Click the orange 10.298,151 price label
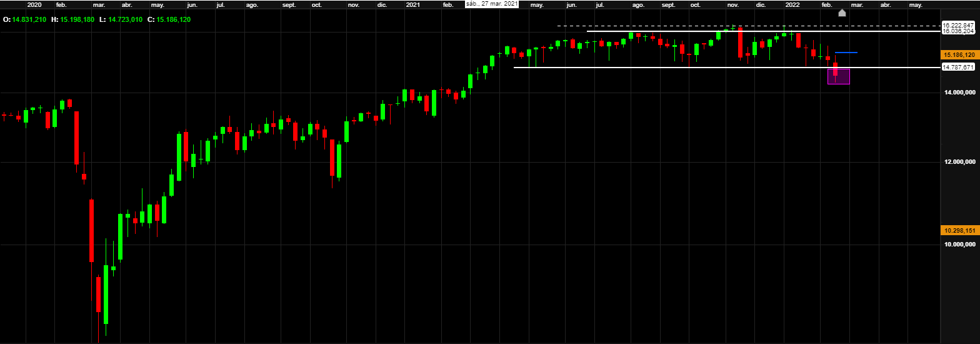The image size is (980, 344). [959, 231]
